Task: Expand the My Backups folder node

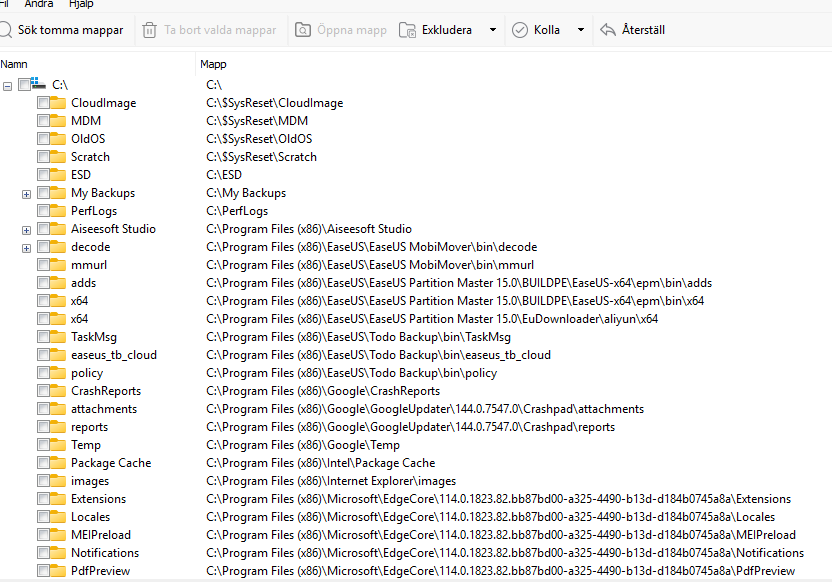Action: click(26, 194)
